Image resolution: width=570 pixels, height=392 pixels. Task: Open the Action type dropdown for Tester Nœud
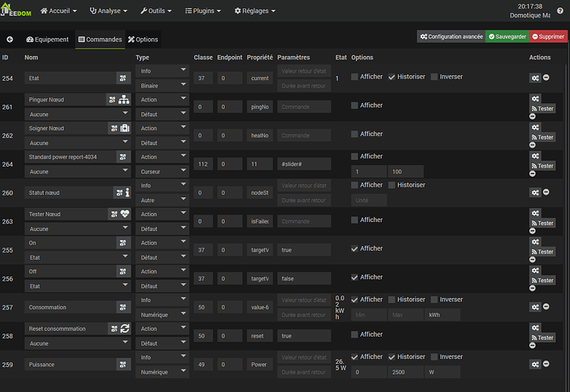point(162,215)
